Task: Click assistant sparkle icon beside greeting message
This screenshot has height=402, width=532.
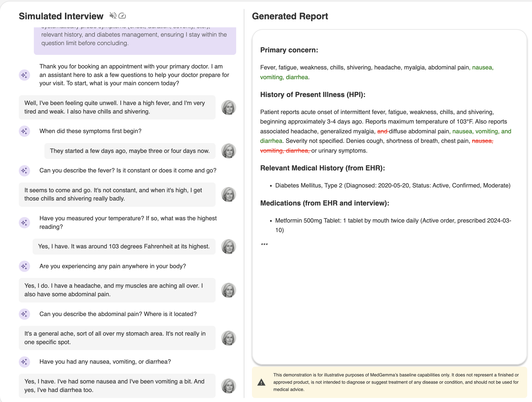Action: click(24, 75)
